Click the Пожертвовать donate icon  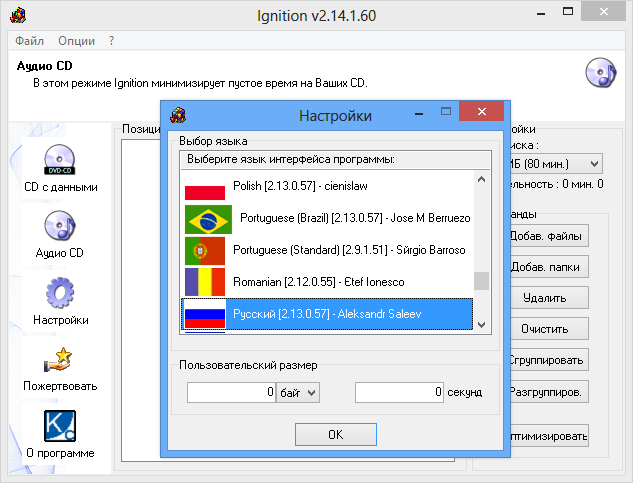click(x=58, y=359)
